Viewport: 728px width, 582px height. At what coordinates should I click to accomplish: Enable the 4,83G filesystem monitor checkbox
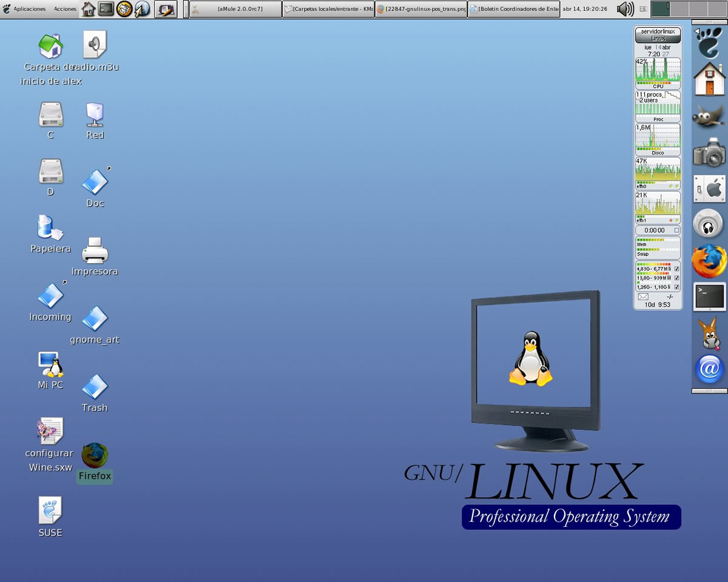point(676,269)
